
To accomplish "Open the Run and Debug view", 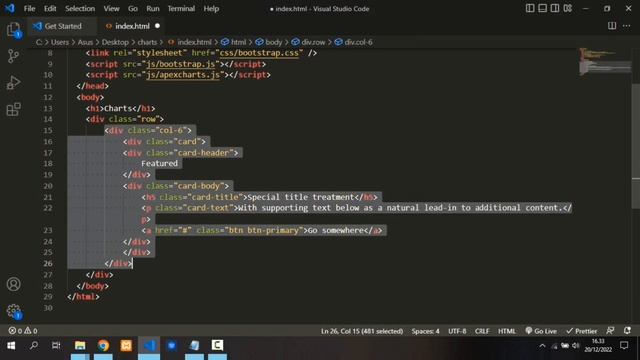I will [13, 83].
